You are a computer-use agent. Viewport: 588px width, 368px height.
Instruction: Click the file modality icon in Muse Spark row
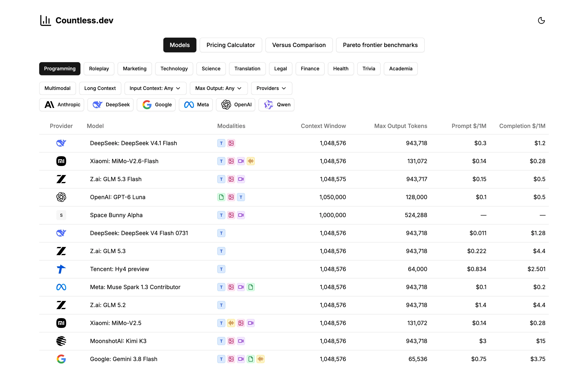pyautogui.click(x=251, y=287)
